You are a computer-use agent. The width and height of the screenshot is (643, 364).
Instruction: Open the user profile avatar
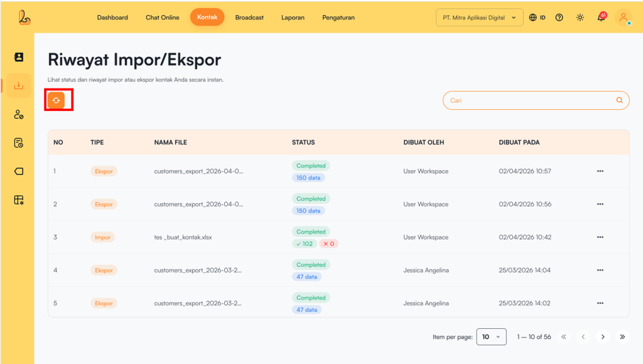coord(623,18)
